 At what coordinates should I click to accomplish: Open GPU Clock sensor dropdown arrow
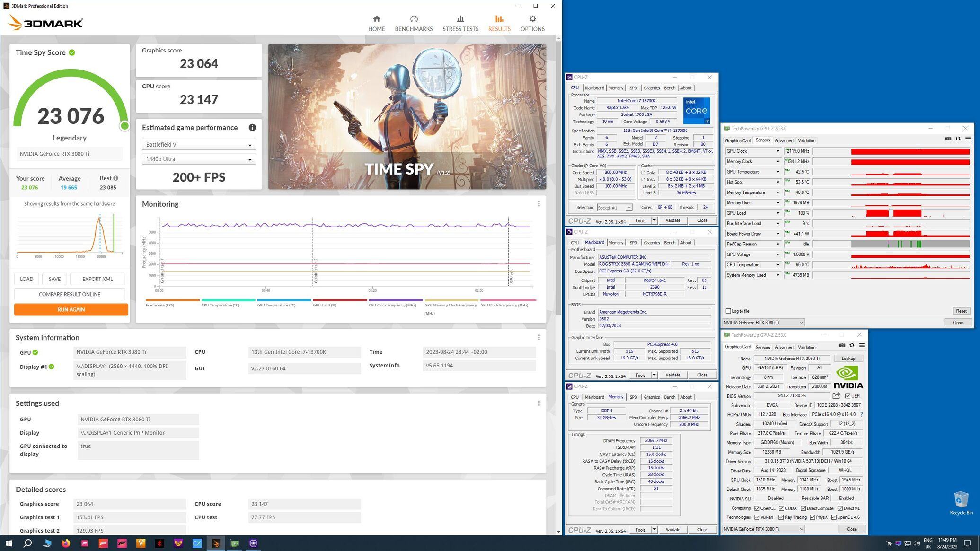(777, 151)
